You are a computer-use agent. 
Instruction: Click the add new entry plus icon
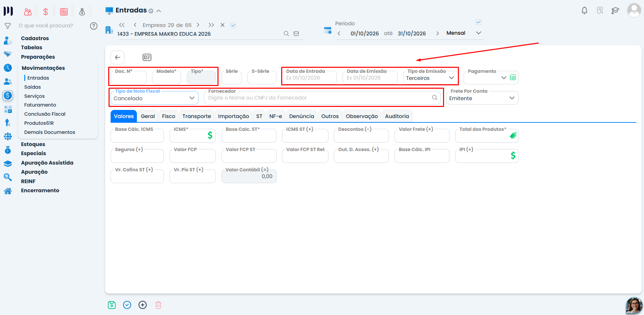(143, 305)
